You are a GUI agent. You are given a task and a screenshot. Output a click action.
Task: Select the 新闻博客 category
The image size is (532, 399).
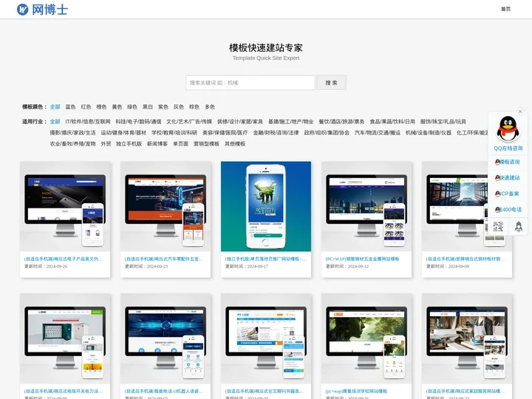pos(157,144)
